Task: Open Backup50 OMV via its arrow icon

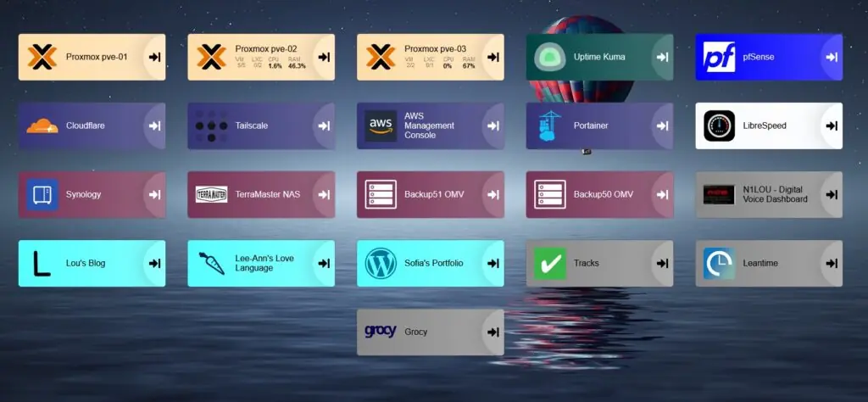Action: coord(663,194)
